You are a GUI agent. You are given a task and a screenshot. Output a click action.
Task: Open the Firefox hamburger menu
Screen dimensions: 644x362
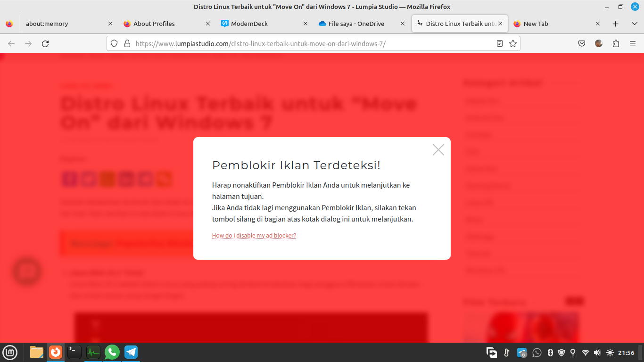click(633, 43)
